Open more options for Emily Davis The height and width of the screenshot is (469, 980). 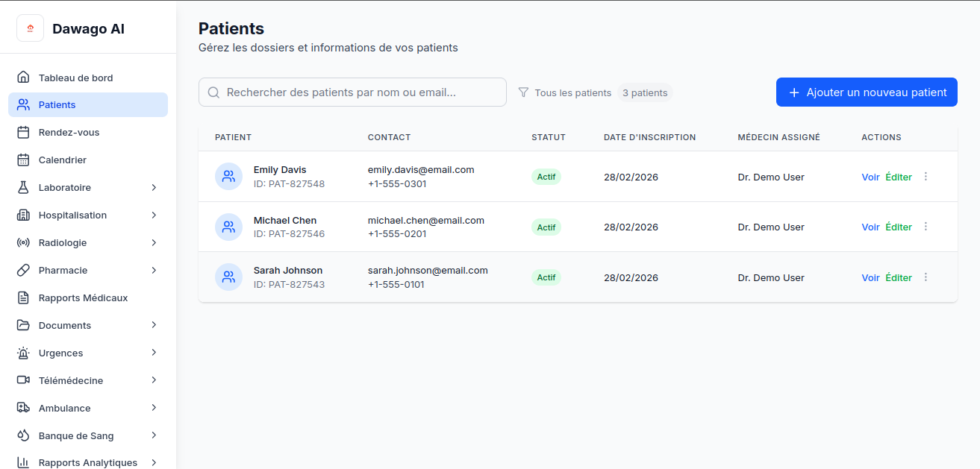tap(926, 177)
